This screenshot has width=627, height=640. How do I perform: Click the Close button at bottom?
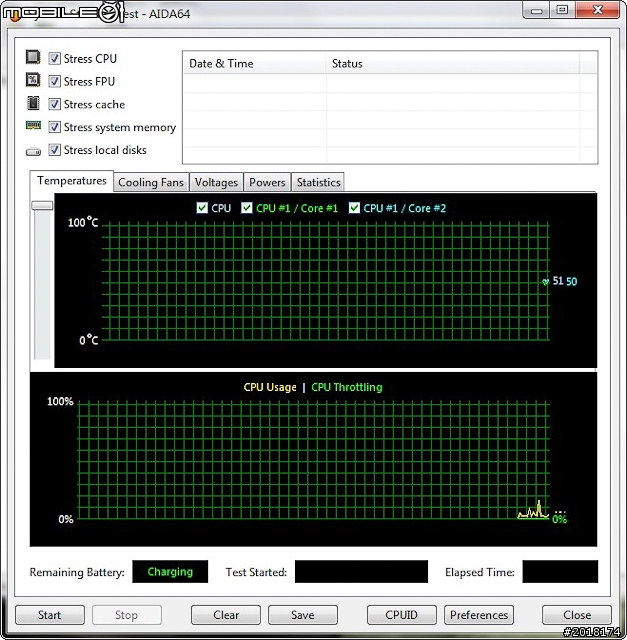pyautogui.click(x=577, y=615)
